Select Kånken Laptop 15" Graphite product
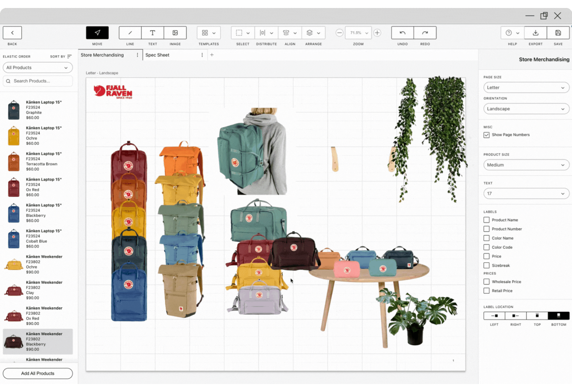 tap(38, 110)
